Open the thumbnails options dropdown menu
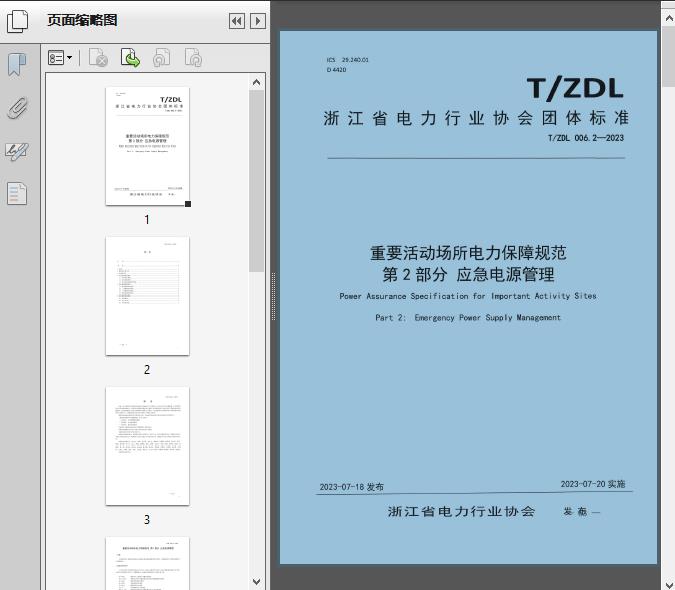675x590 pixels. [60, 58]
